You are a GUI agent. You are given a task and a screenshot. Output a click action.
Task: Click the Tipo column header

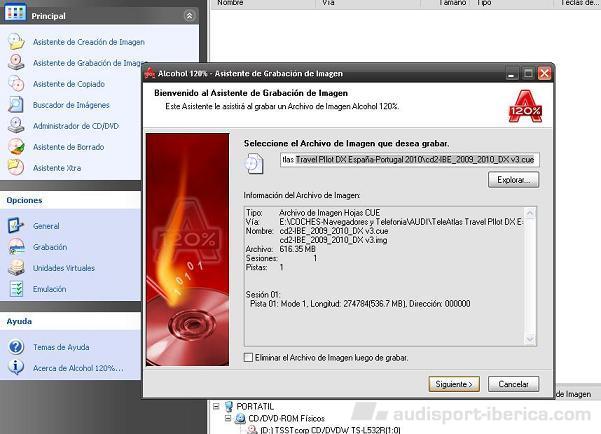pos(512,3)
